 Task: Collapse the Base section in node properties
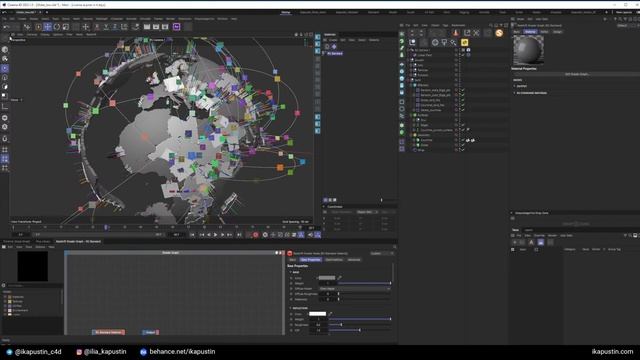[291, 272]
